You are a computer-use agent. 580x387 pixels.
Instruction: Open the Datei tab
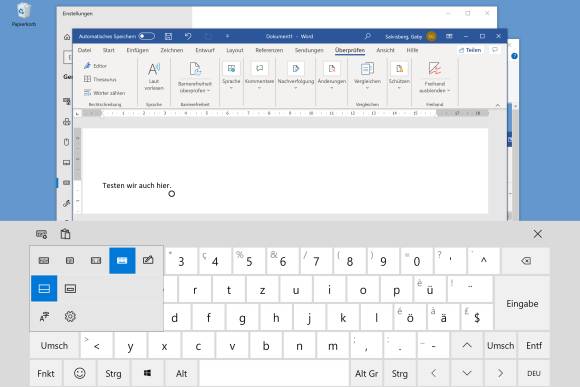[84, 50]
